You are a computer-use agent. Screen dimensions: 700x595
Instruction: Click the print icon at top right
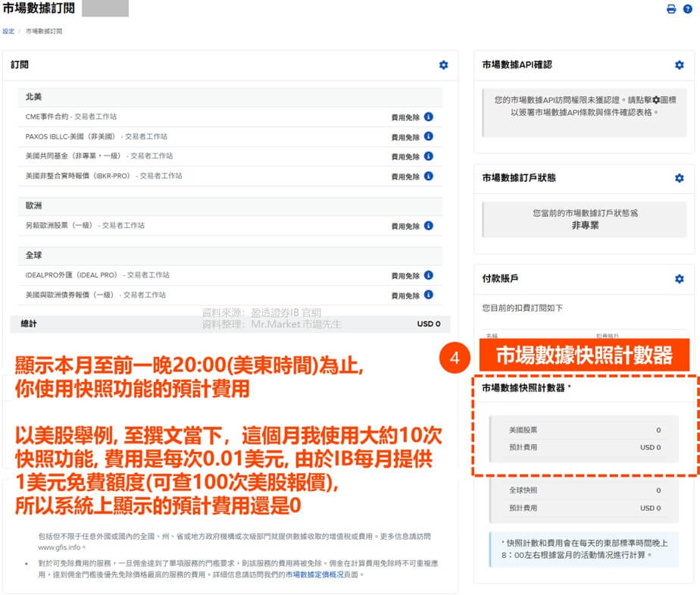pos(671,8)
